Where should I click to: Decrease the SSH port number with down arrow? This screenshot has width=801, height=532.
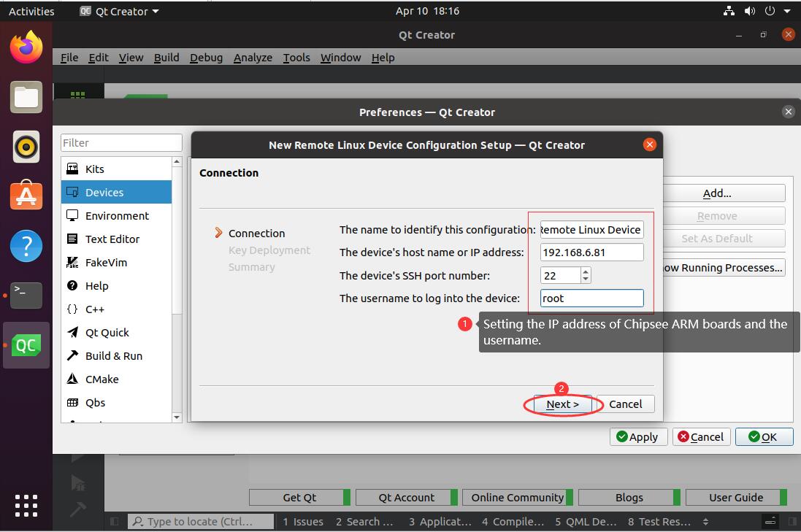(586, 280)
